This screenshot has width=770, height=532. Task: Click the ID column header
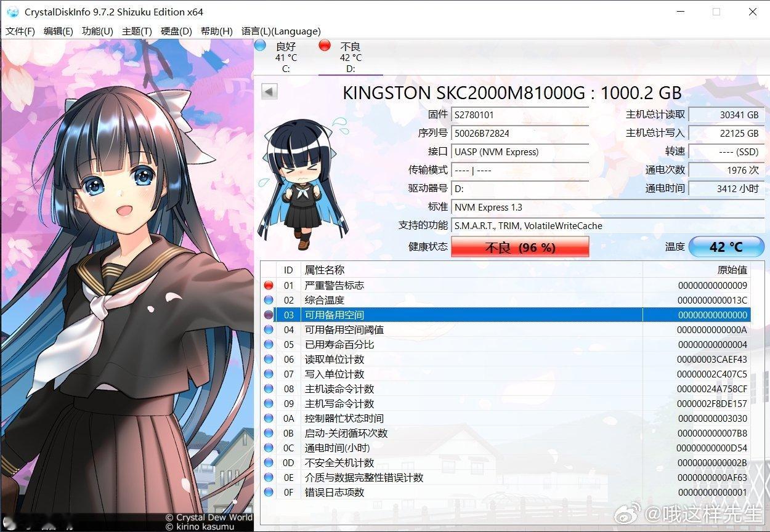(288, 270)
